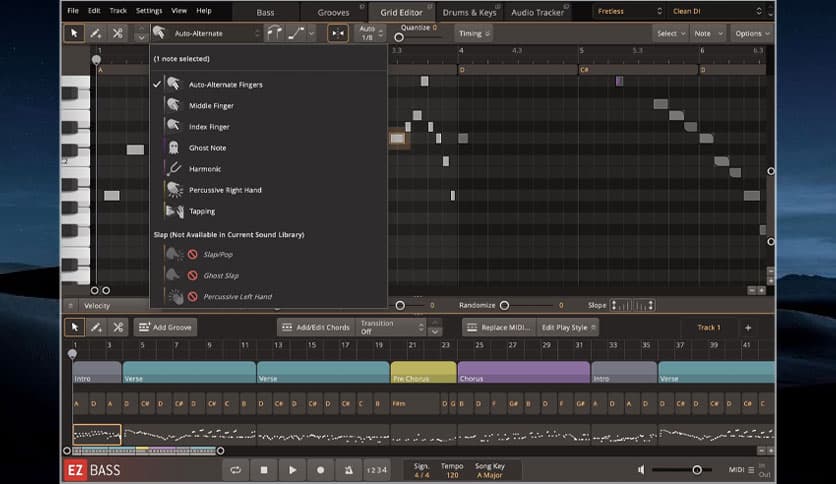836x484 pixels.
Task: Adjust the master volume slider
Action: point(697,470)
